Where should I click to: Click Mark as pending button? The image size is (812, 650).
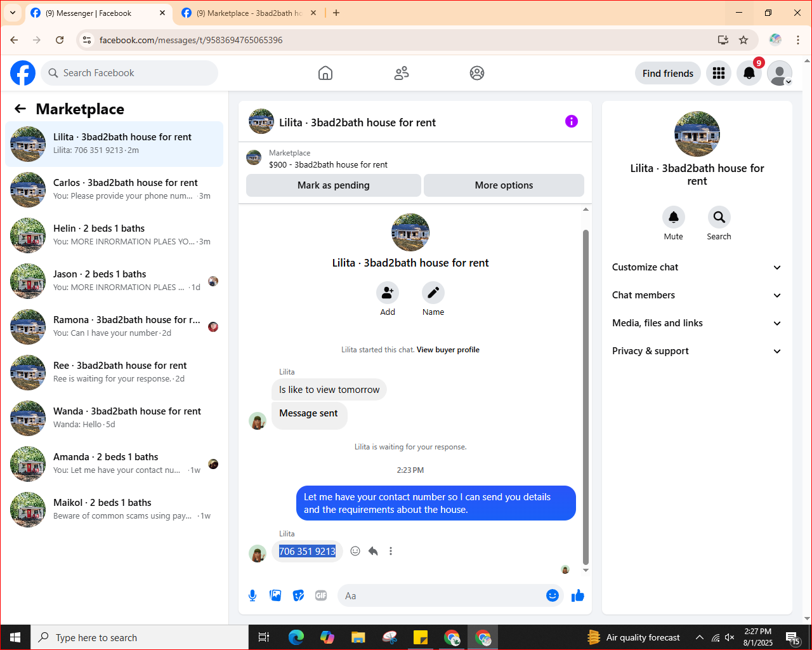pyautogui.click(x=334, y=185)
